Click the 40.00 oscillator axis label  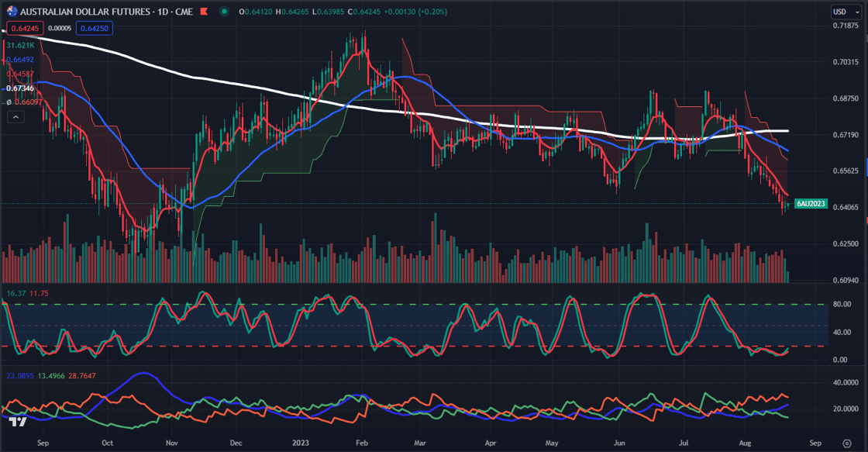(x=842, y=333)
